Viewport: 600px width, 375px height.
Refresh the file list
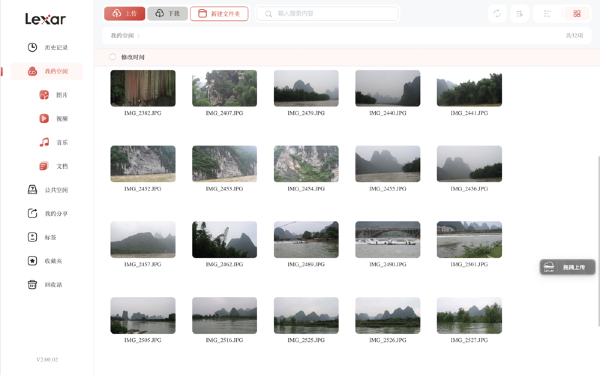tap(497, 13)
